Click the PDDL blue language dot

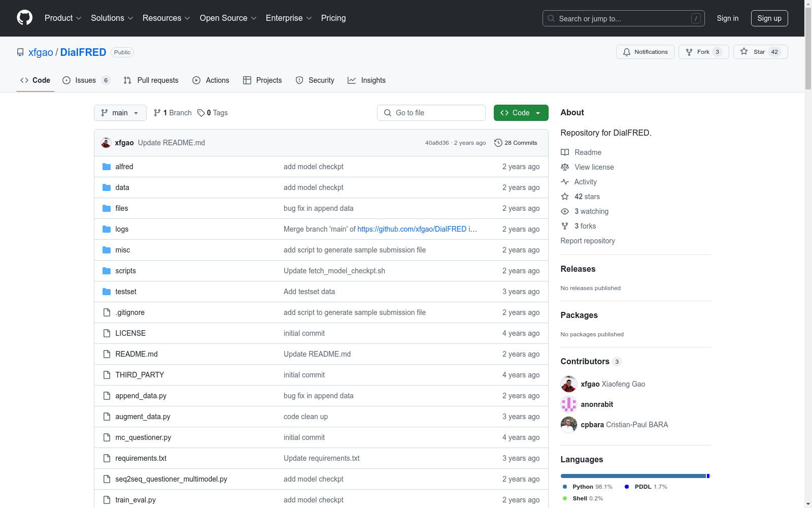627,487
